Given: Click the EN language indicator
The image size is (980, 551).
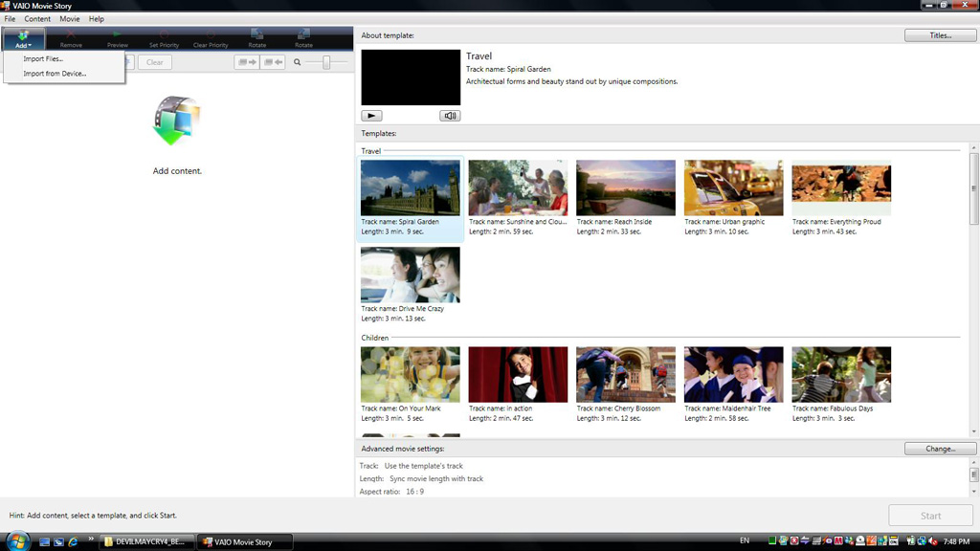Looking at the screenshot, I should pos(745,541).
